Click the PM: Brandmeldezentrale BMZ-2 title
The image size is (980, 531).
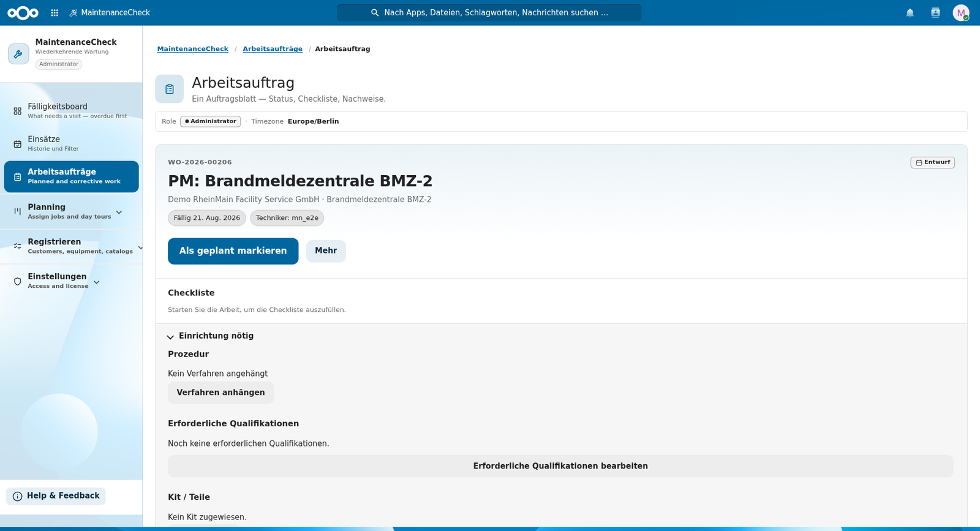pyautogui.click(x=300, y=181)
